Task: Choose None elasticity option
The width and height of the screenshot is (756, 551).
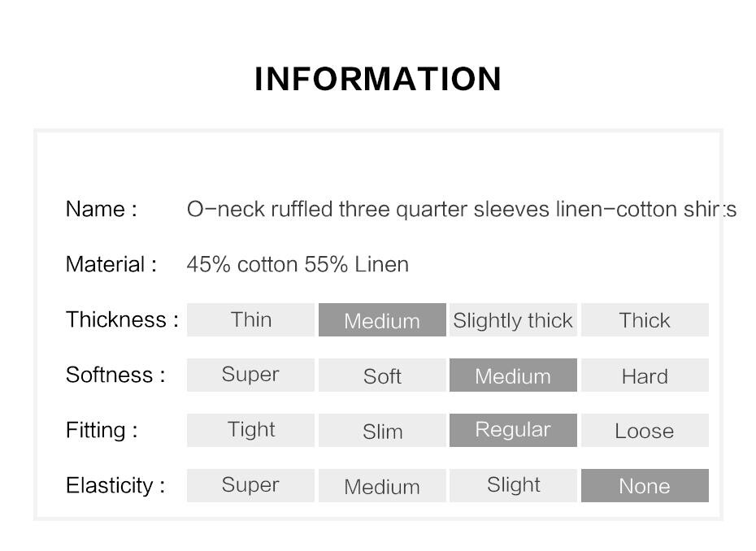Action: [645, 485]
